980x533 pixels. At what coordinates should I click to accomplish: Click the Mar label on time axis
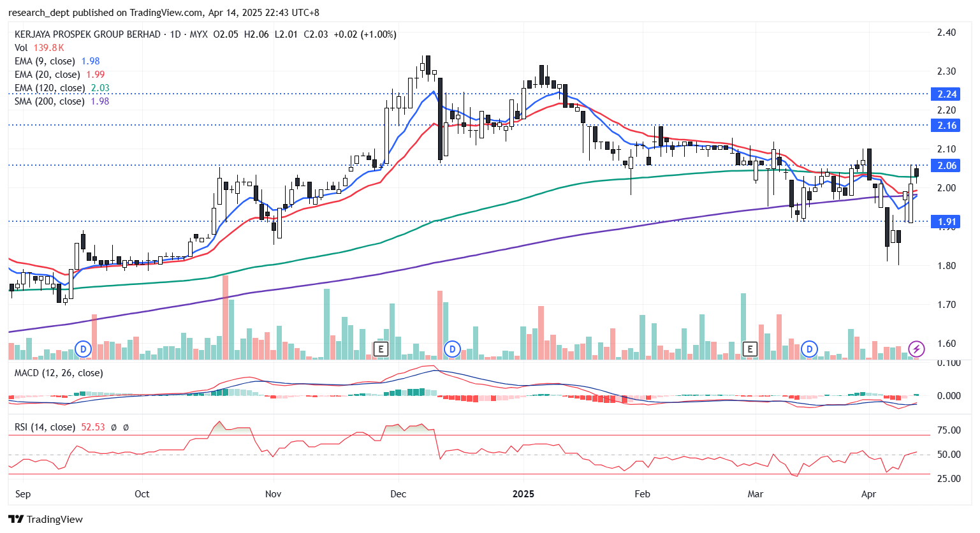pos(756,494)
